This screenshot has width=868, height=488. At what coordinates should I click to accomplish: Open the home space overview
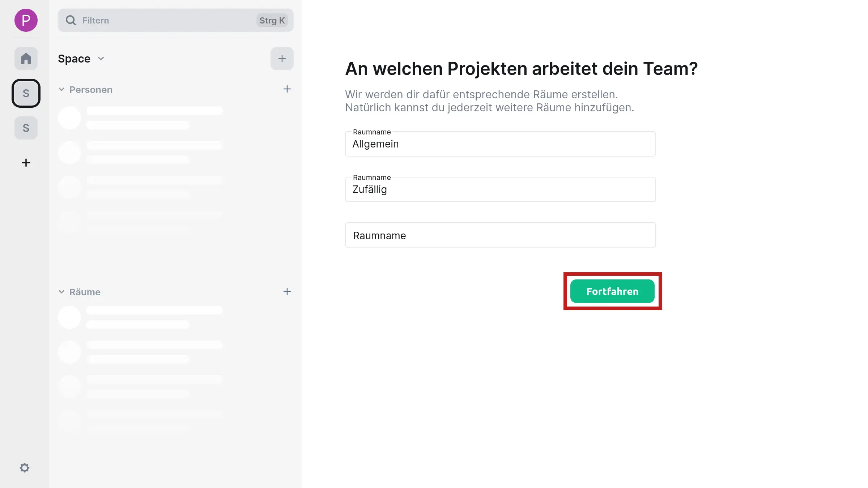click(26, 58)
